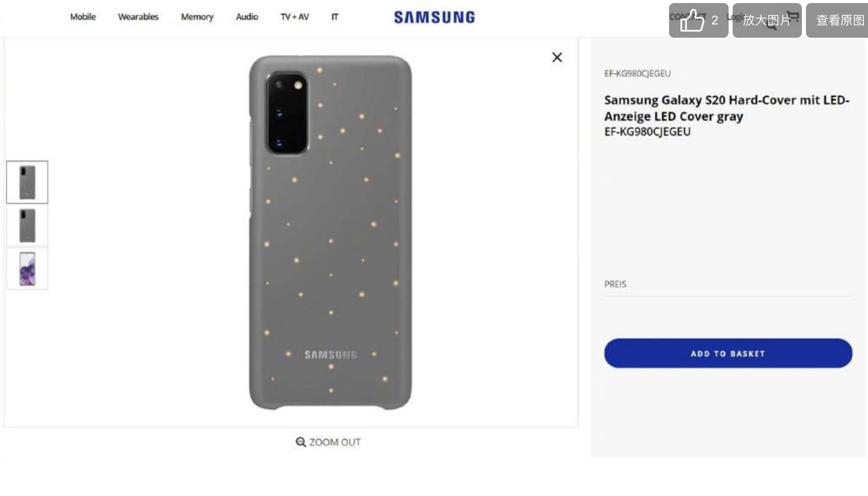Open the Mobile menu

click(83, 17)
